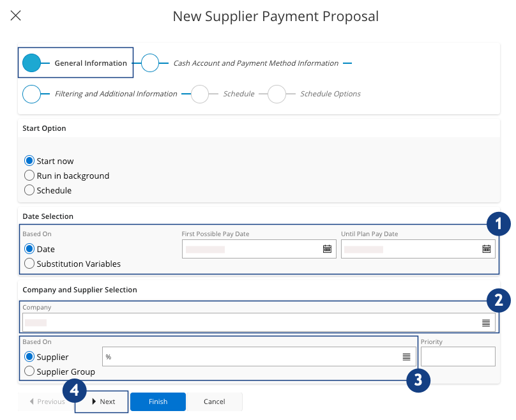Open calendar picker for First Possible Pay Date
516x420 pixels.
(327, 249)
